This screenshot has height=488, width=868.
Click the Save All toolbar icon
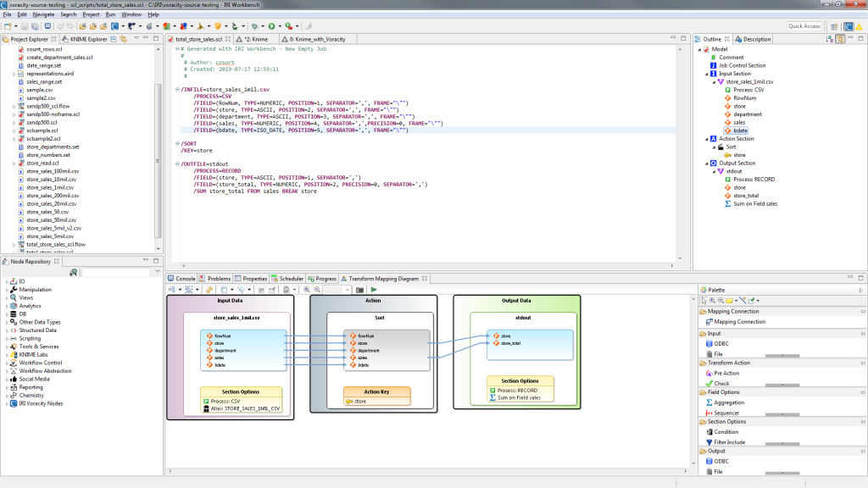pos(35,26)
